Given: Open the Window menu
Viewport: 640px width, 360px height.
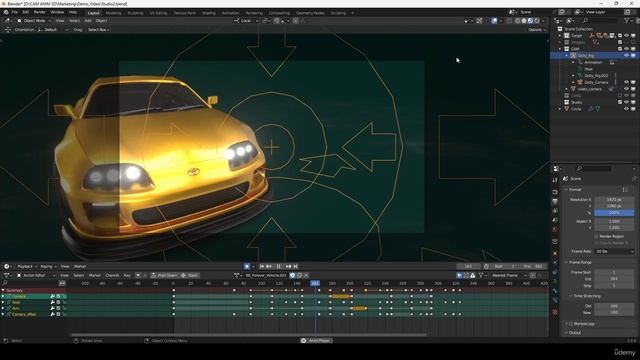Looking at the screenshot, I should (57, 12).
